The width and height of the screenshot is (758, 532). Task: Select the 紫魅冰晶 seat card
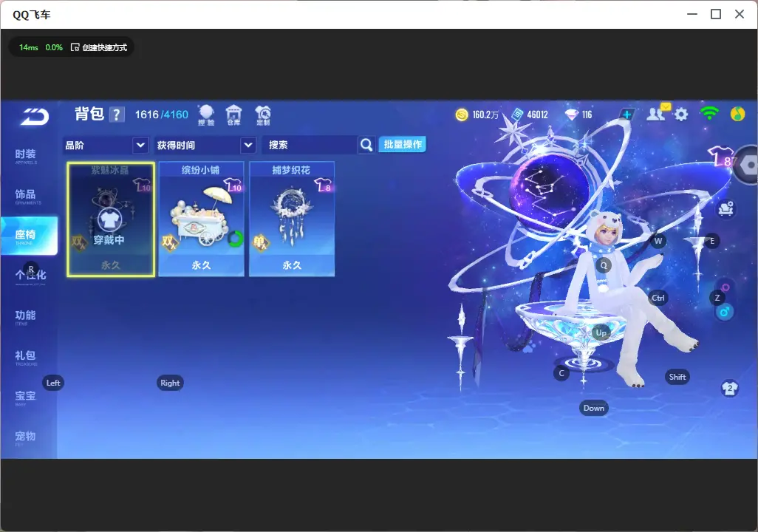[x=111, y=219]
